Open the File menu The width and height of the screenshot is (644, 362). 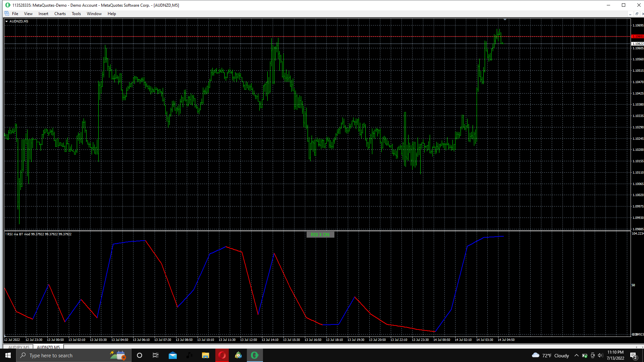click(15, 14)
